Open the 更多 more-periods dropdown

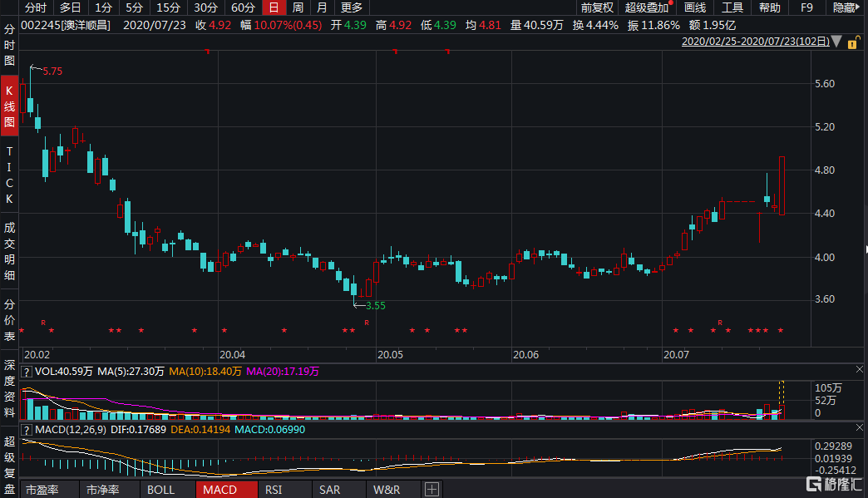[351, 7]
